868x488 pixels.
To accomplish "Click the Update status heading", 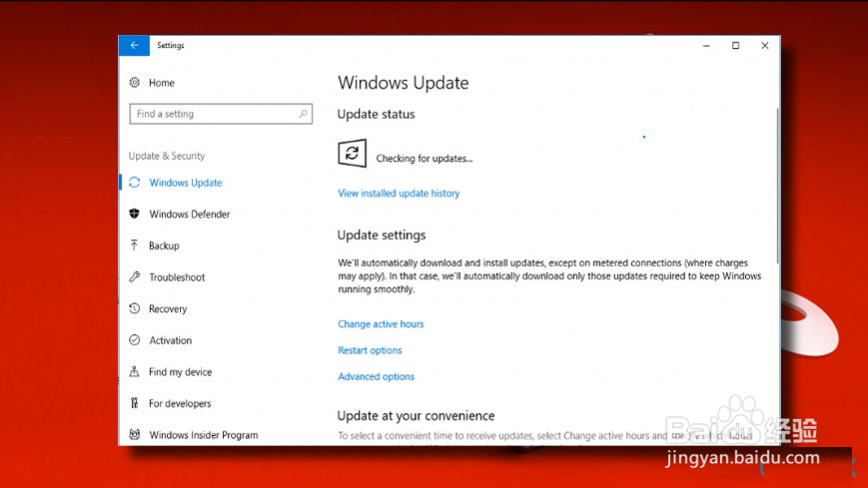I will click(x=376, y=114).
